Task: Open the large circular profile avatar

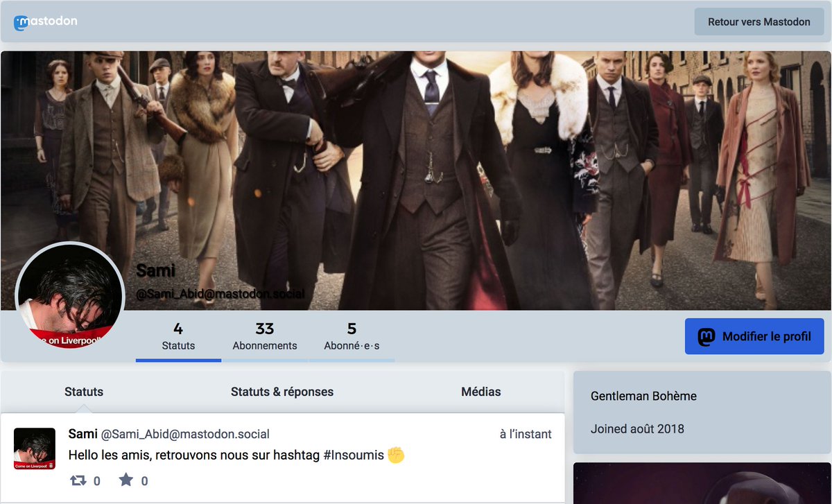Action: click(x=70, y=297)
